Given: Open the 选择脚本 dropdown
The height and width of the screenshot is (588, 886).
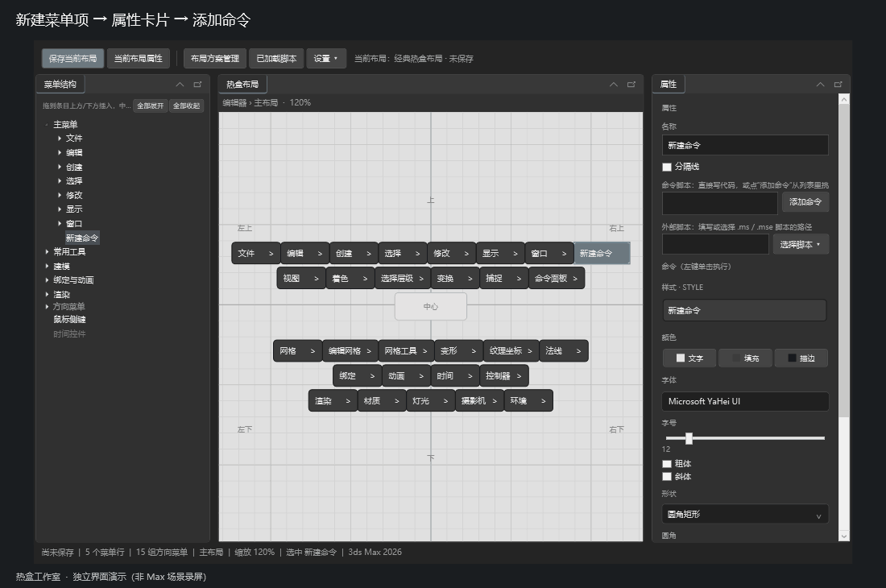Looking at the screenshot, I should tap(801, 245).
